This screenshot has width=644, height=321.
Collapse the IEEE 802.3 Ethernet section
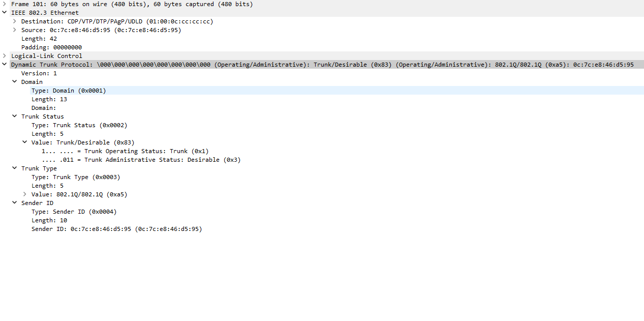coord(4,12)
